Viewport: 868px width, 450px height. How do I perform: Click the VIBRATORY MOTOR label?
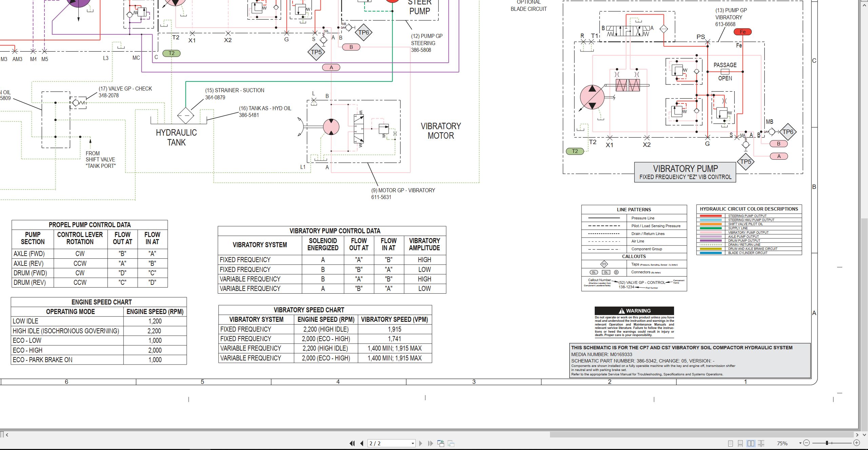click(x=441, y=131)
